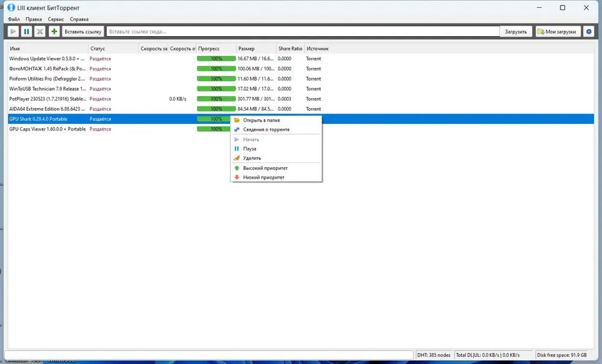Sort by the Прогресс column header
Screen dimensions: 602x364
216,49
